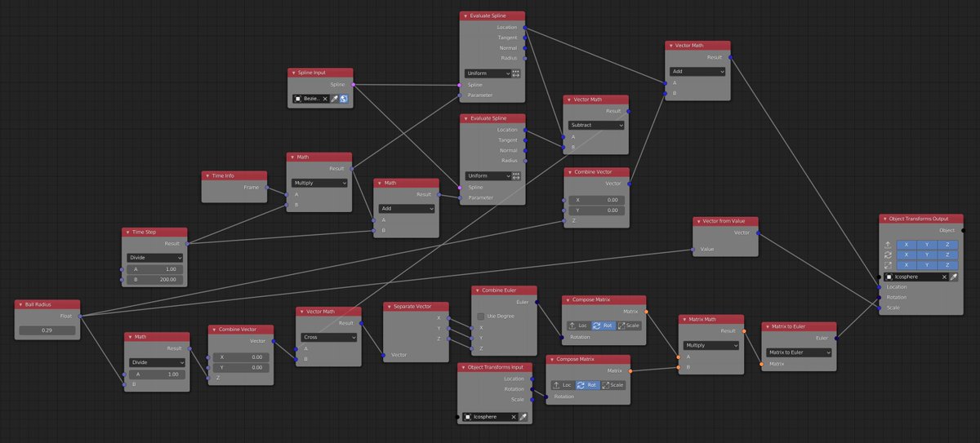
Task: Click the B 200.00 field in Time Step
Action: (x=154, y=280)
